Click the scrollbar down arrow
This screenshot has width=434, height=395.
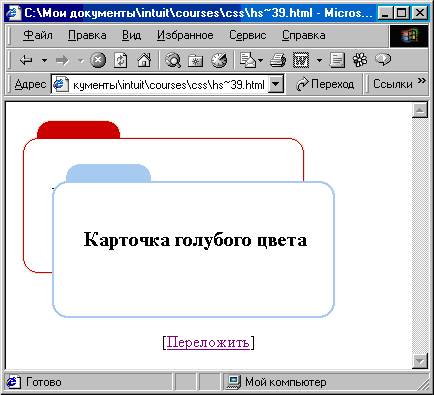click(x=420, y=361)
